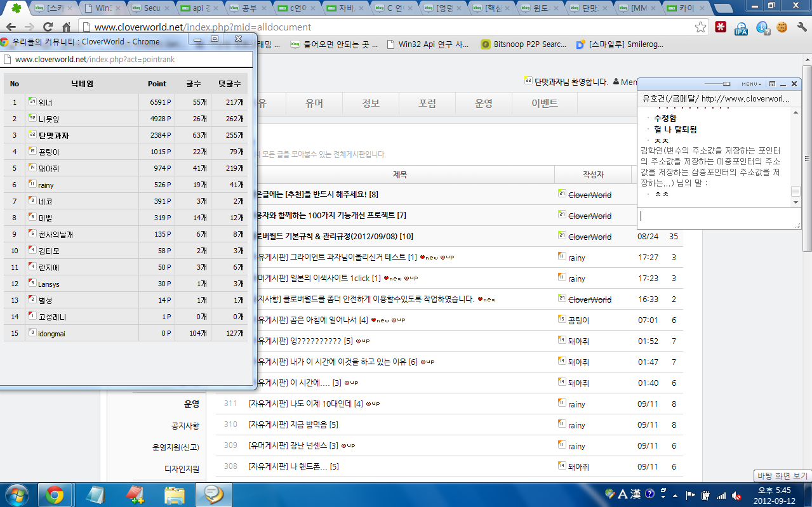812x507 pixels.
Task: Toggle Korean/English IME mode 'A' indicator
Action: point(623,494)
